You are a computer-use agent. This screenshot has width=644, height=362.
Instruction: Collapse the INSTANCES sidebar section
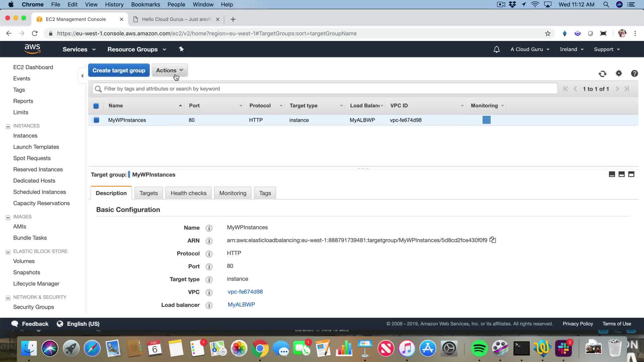(x=8, y=126)
